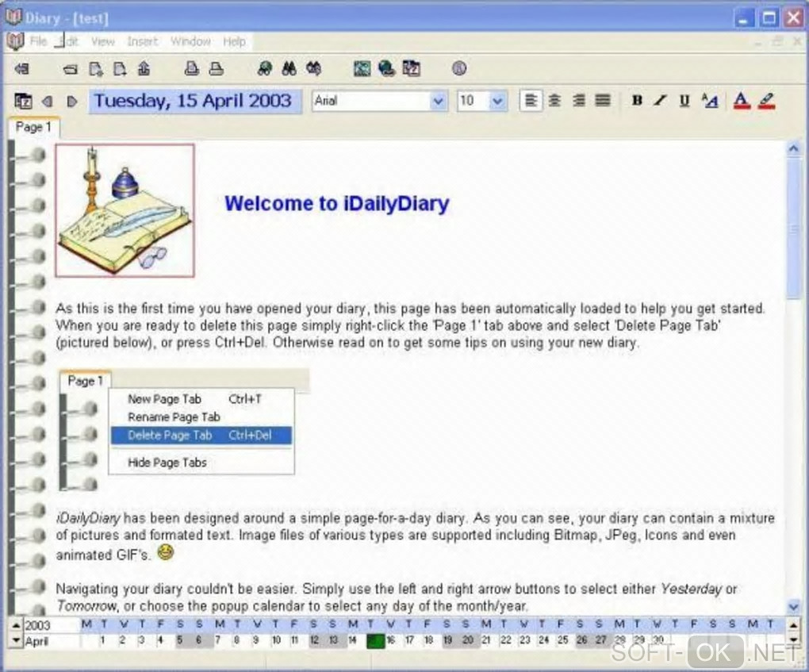
Task: Click the exit arrow icon at toolbar start
Action: click(x=21, y=69)
